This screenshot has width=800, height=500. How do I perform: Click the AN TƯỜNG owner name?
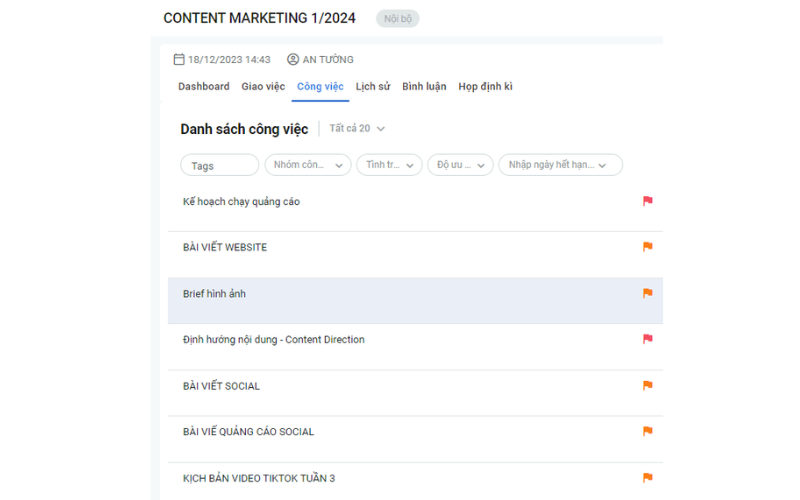(x=328, y=60)
